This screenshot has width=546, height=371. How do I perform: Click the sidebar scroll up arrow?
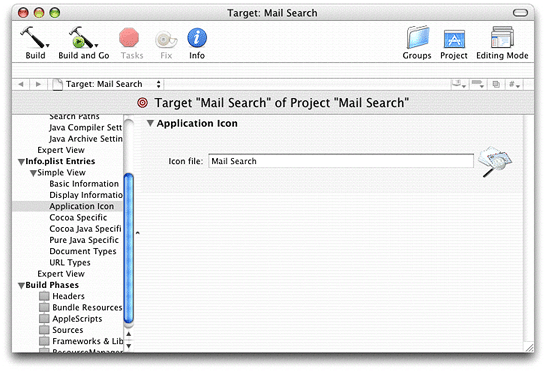tap(128, 334)
